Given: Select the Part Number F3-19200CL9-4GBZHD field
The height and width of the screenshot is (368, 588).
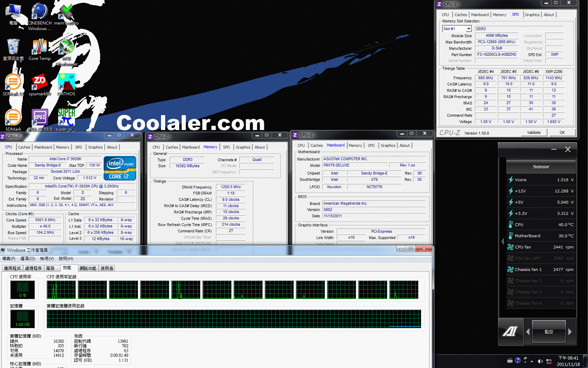Looking at the screenshot, I should 497,55.
